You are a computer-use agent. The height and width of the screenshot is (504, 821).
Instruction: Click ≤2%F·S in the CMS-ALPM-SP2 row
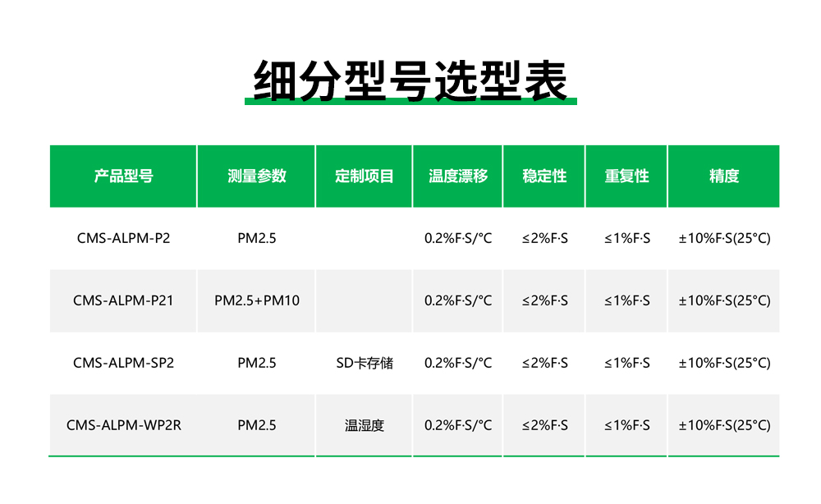point(544,363)
